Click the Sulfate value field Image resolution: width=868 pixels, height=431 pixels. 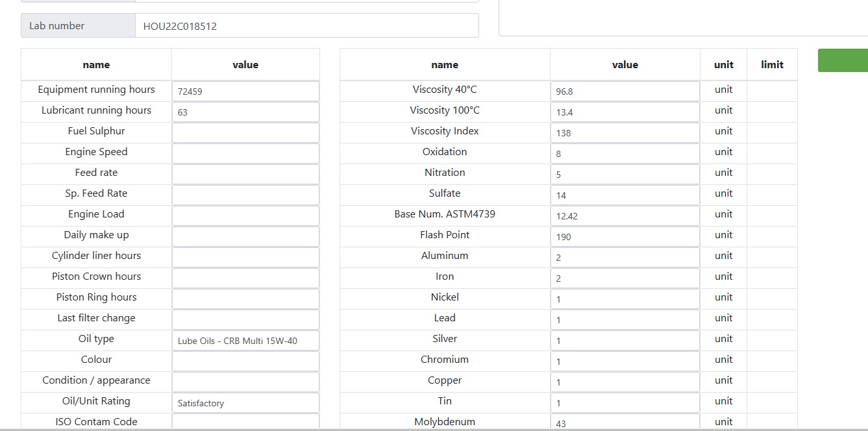625,195
